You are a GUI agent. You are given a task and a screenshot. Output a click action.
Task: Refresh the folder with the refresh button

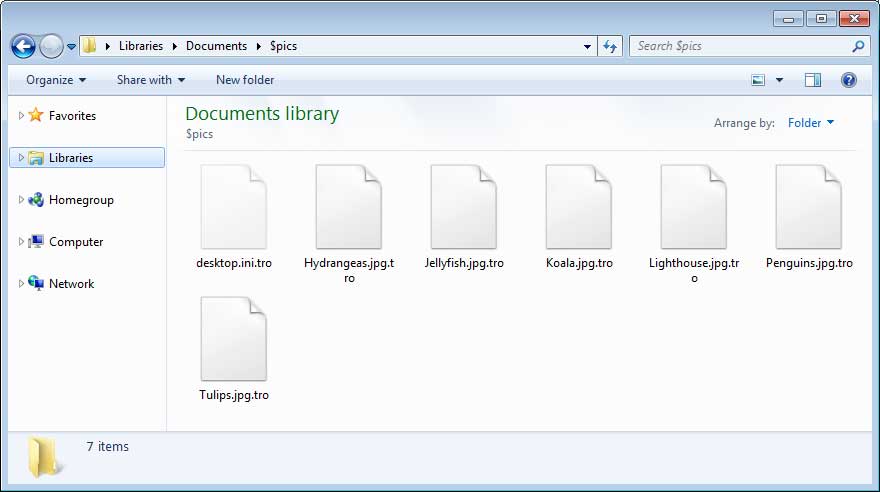point(610,47)
